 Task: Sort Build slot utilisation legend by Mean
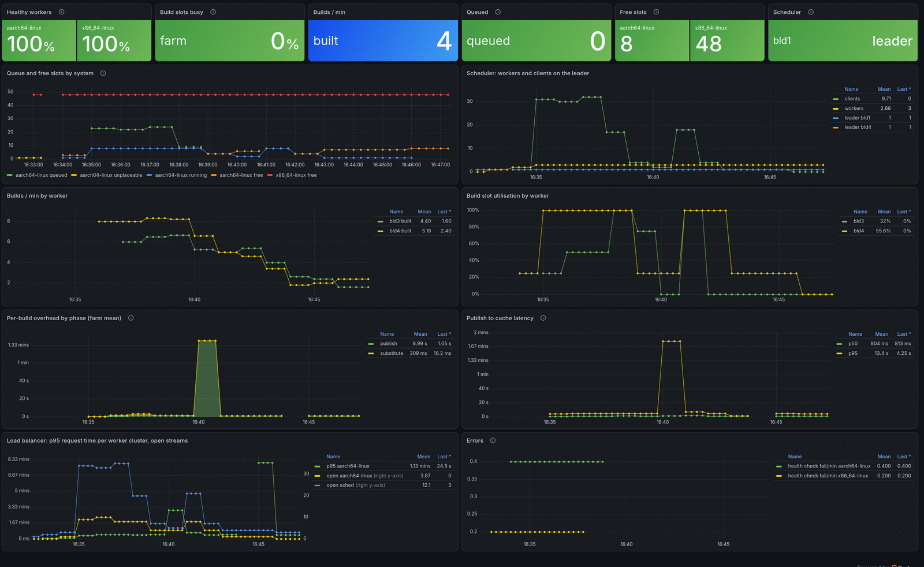[x=884, y=212]
